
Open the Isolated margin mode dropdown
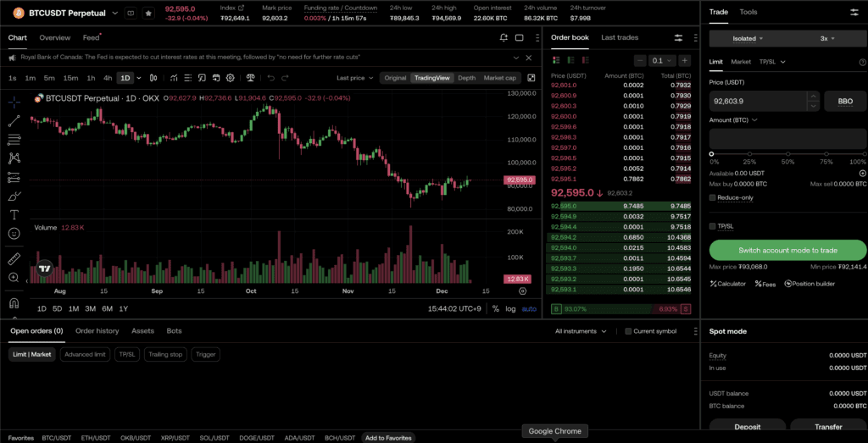pyautogui.click(x=748, y=38)
